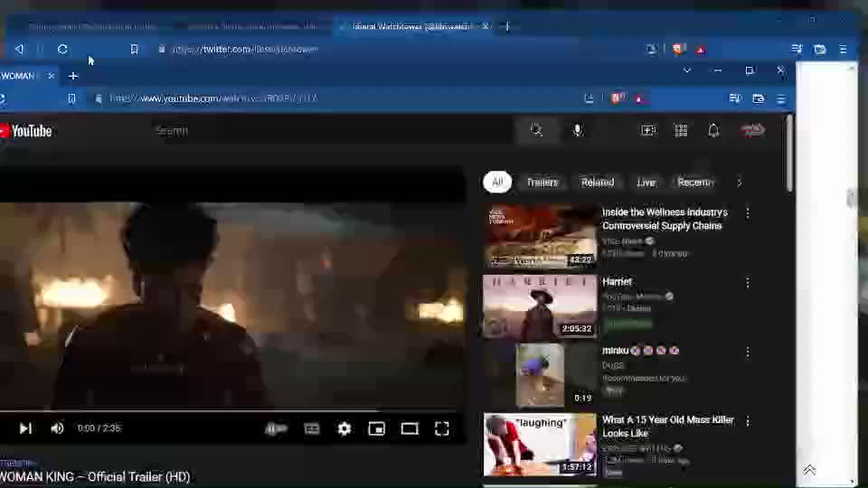Bookmark page in Twitter window toolbar
This screenshot has height=488, width=868.
[134, 49]
